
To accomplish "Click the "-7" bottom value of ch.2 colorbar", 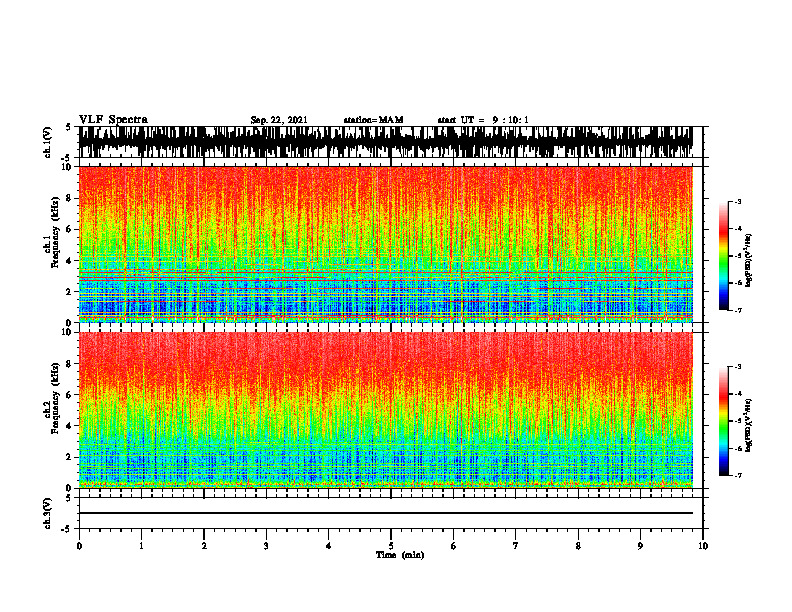I will tap(737, 475).
